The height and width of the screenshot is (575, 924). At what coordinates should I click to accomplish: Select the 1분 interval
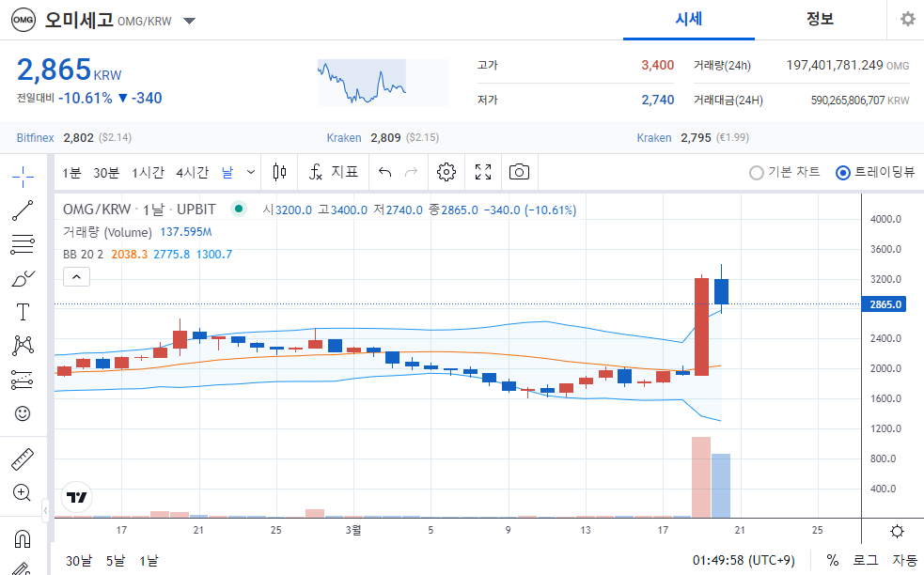click(71, 173)
